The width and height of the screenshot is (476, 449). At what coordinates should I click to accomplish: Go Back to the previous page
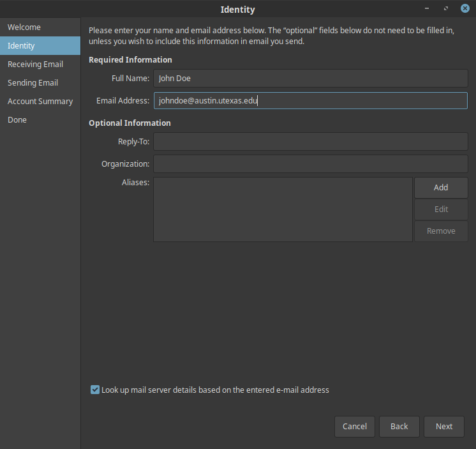pyautogui.click(x=399, y=427)
